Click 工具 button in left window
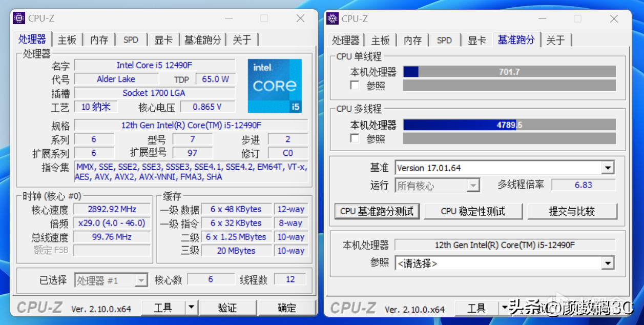Screen dimensions: 644x325 tap(163, 308)
